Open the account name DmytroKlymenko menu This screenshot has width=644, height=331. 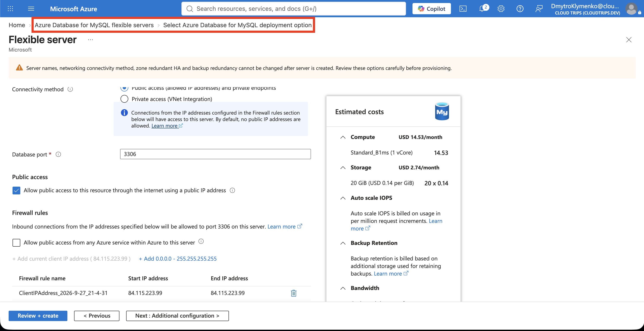585,9
